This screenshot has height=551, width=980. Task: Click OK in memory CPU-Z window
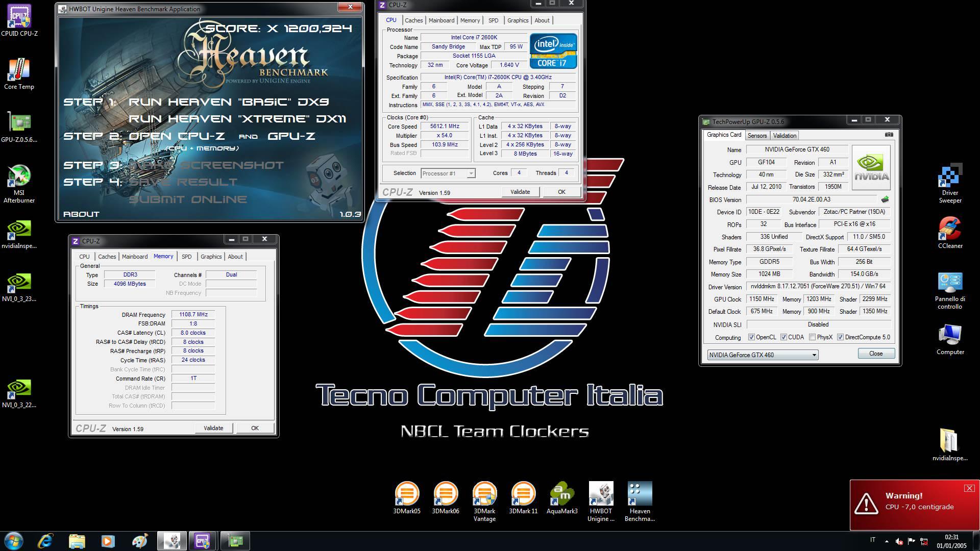tap(255, 428)
